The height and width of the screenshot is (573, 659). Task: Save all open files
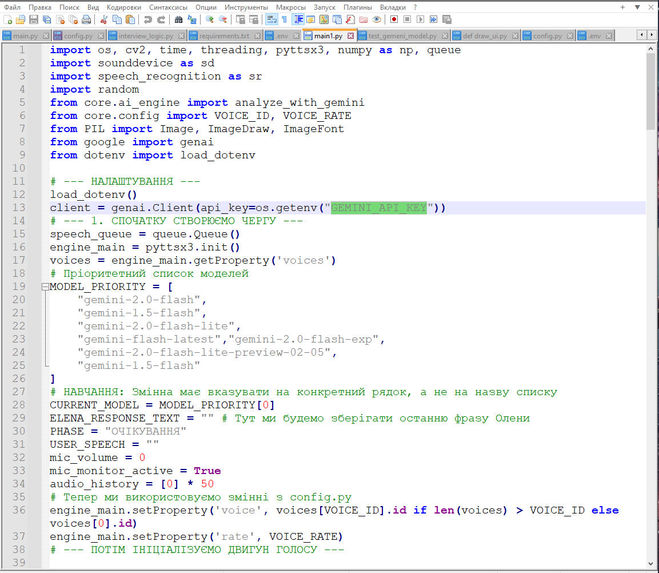47,20
